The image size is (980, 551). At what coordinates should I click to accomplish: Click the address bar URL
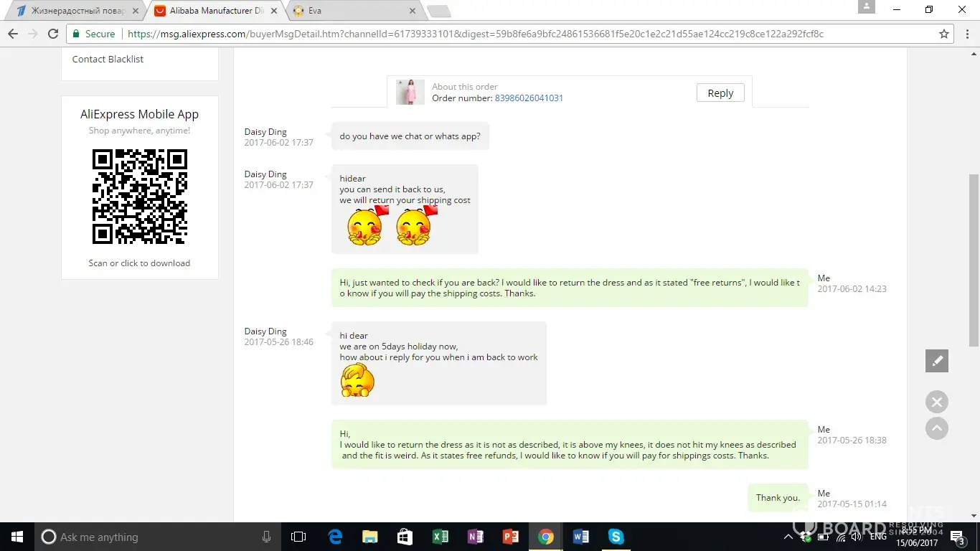[474, 34]
